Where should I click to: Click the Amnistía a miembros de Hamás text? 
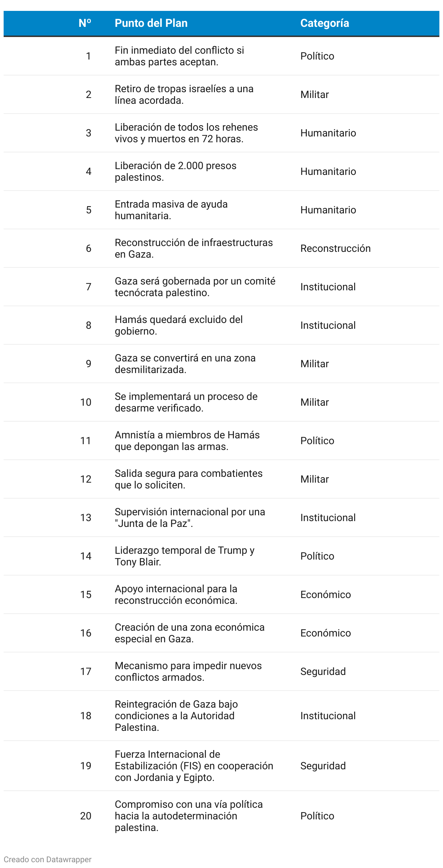coord(187,441)
